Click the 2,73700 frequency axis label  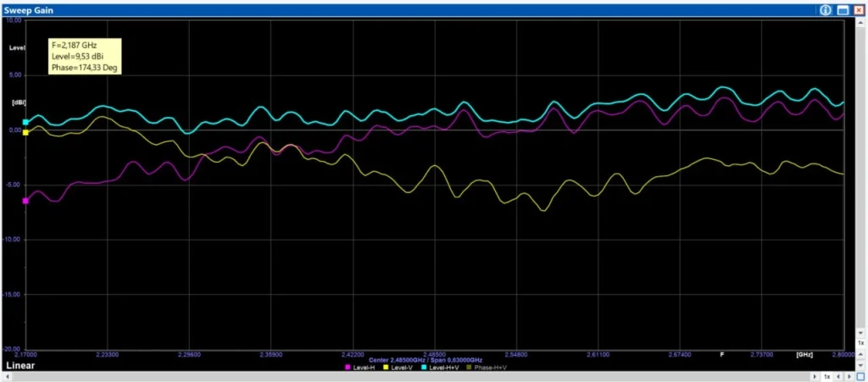coord(761,354)
